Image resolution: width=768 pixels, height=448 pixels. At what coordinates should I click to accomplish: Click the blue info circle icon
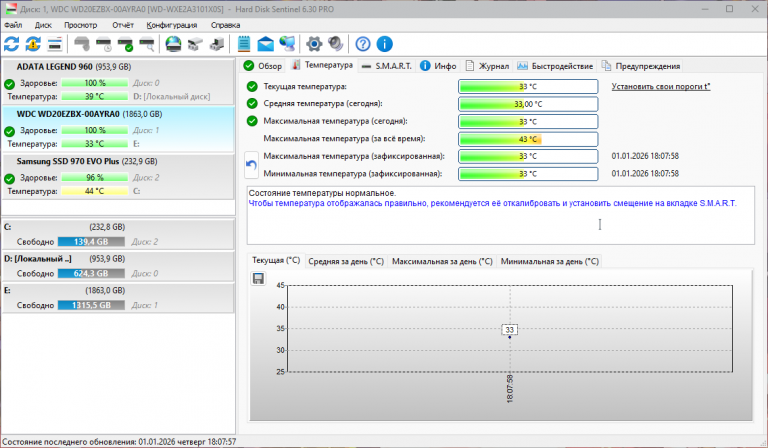tap(384, 44)
